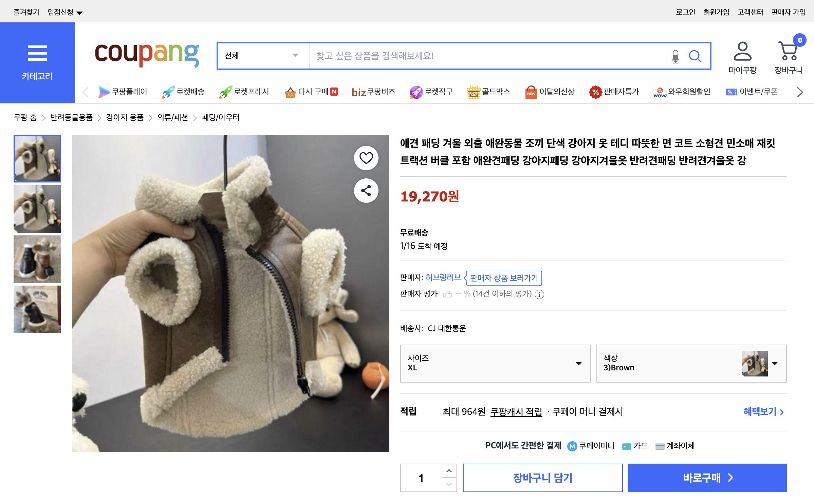Open the share options for this product
This screenshot has height=504, width=814.
pyautogui.click(x=366, y=191)
